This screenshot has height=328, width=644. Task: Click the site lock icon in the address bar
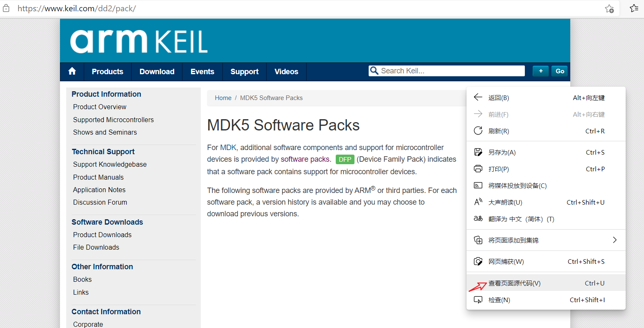(x=6, y=8)
